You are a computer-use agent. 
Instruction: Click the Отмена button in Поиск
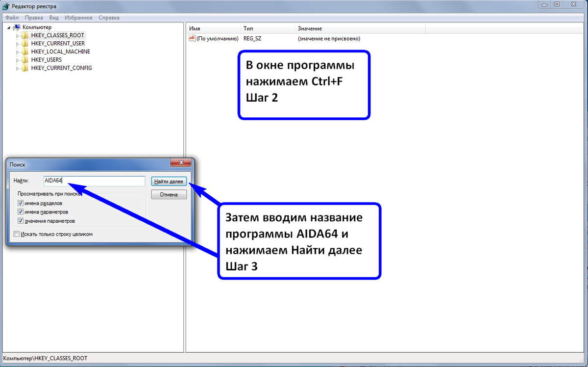pyautogui.click(x=169, y=195)
